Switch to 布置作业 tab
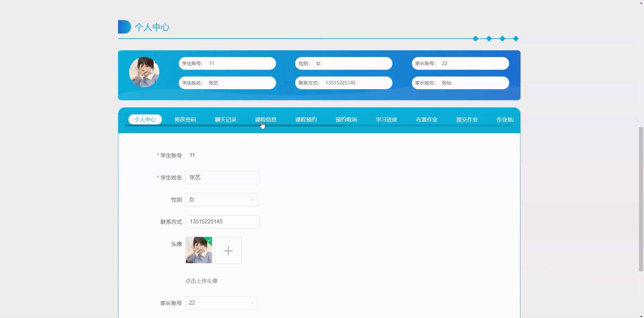 [427, 119]
